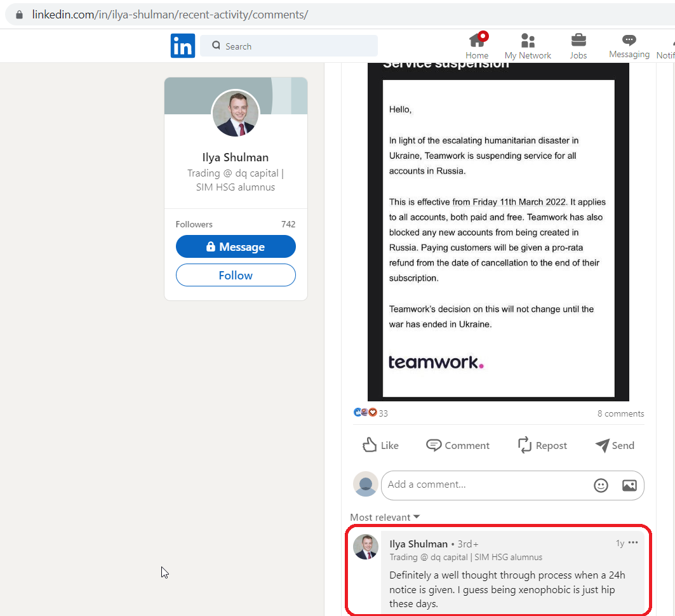Click Ilya Shulman's name on the comment
The width and height of the screenshot is (675, 616).
point(418,544)
